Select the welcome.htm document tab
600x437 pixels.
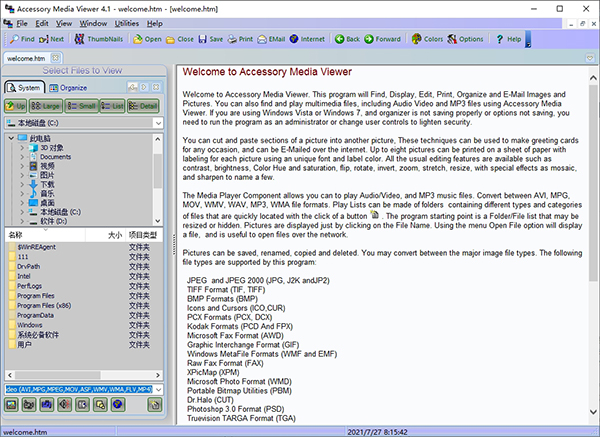click(x=26, y=58)
